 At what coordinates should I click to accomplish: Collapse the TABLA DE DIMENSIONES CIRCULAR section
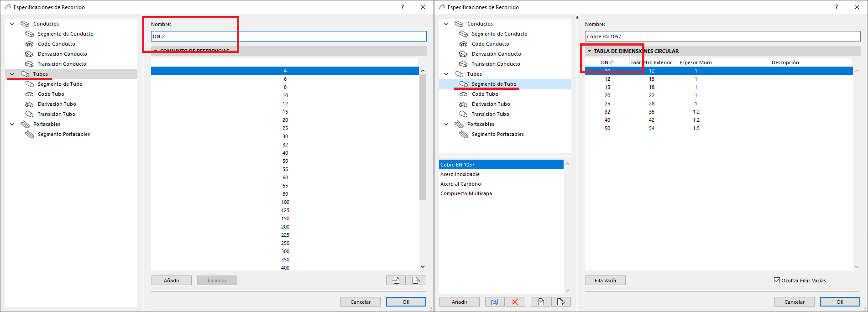589,51
